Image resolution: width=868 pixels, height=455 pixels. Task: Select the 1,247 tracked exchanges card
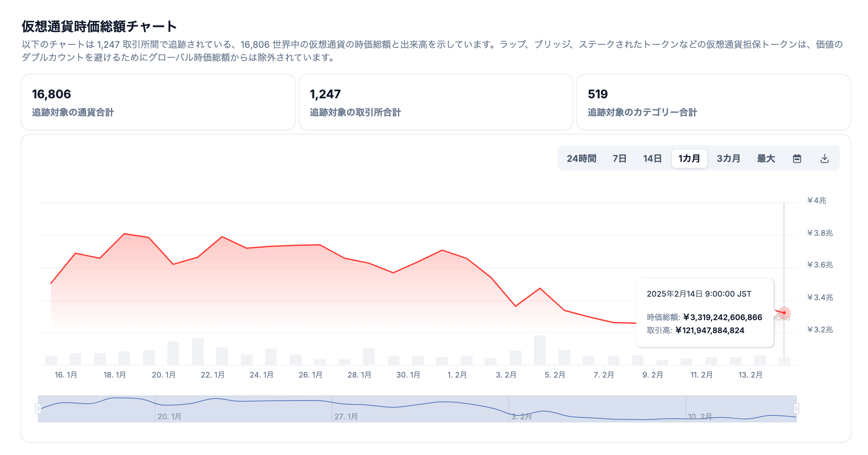point(435,102)
